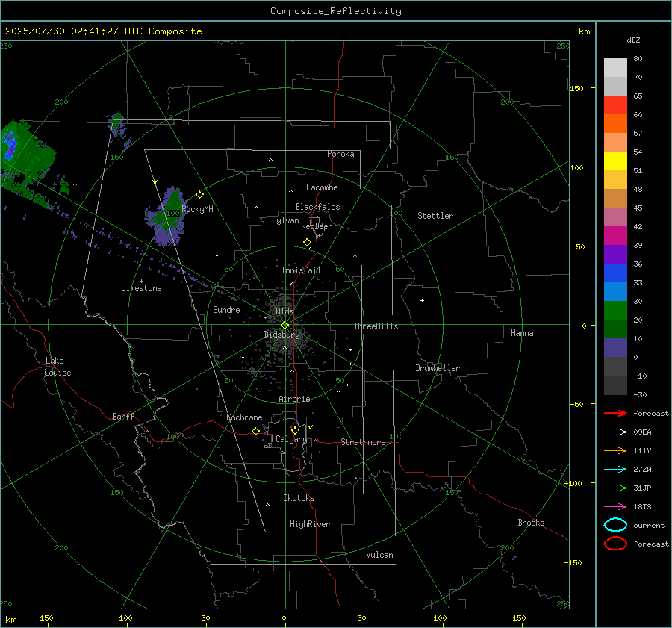Click the Limestone label
The height and width of the screenshot is (628, 672).
(141, 288)
